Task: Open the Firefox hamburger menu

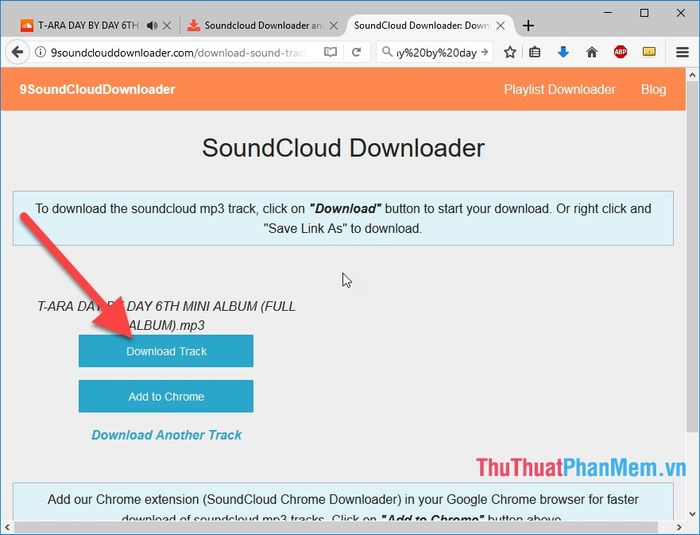Action: pos(682,52)
